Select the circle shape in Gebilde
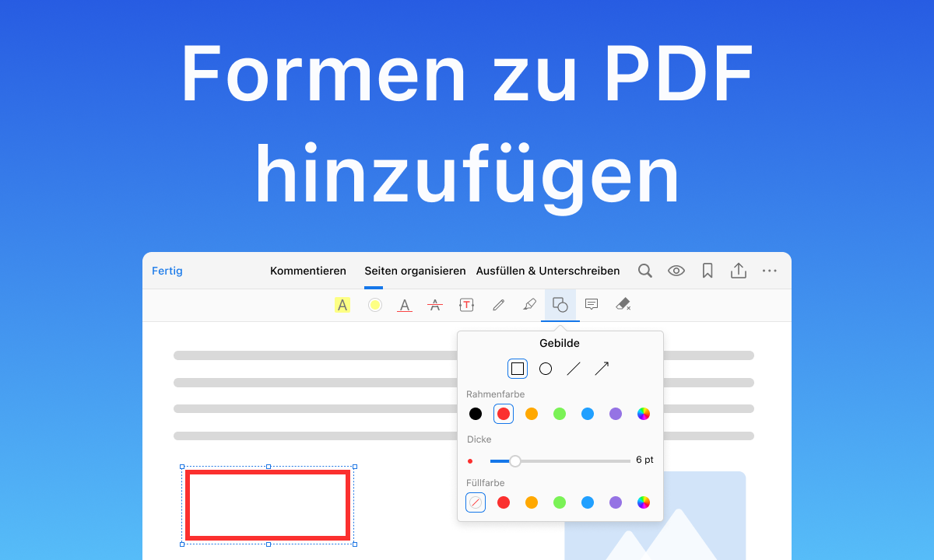The height and width of the screenshot is (560, 934). tap(546, 368)
